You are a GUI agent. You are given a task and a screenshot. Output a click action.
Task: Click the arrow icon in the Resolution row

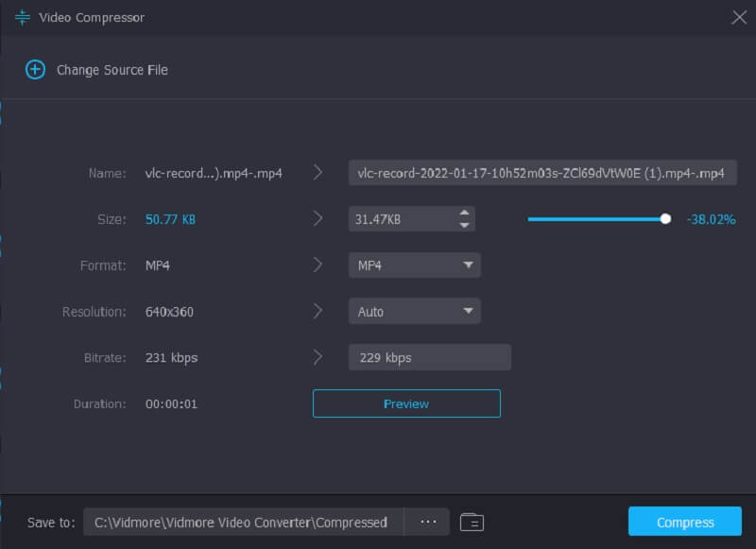coord(318,311)
